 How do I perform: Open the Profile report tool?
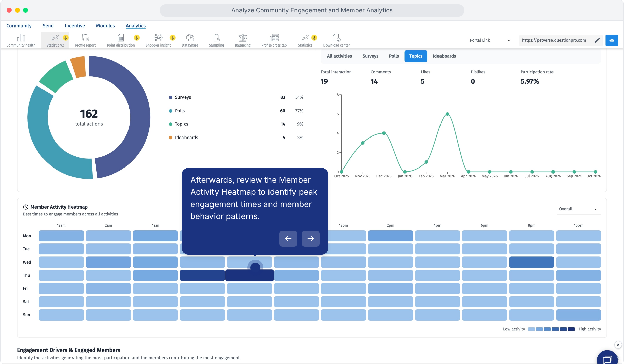tap(85, 40)
